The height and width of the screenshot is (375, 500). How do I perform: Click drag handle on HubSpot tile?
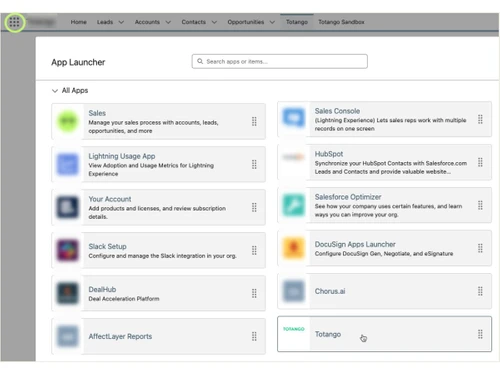click(x=480, y=162)
